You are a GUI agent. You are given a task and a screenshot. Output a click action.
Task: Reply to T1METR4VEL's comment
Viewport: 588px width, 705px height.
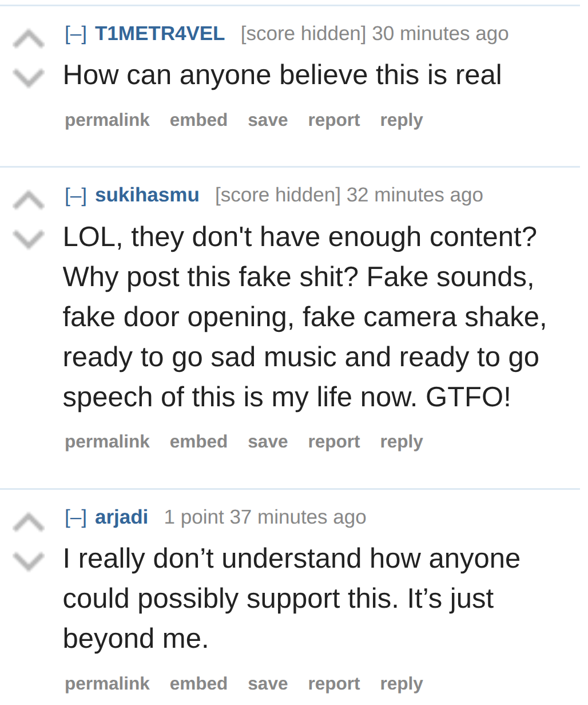point(402,120)
